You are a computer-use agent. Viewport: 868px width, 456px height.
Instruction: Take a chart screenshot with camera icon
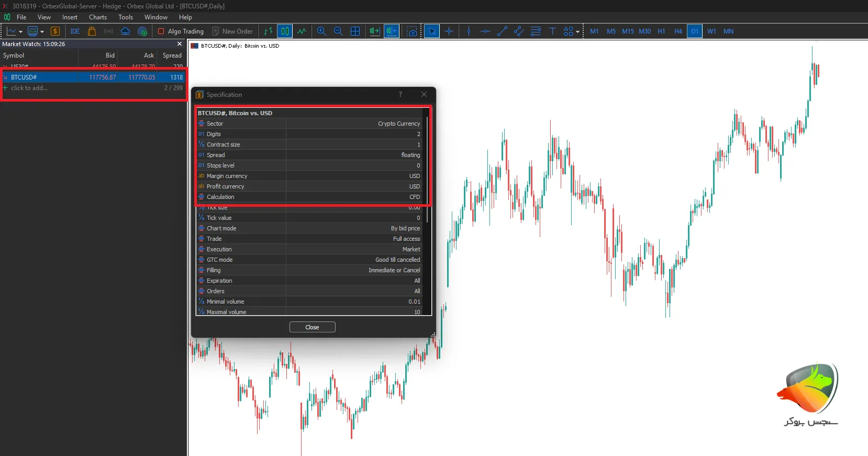tap(413, 31)
